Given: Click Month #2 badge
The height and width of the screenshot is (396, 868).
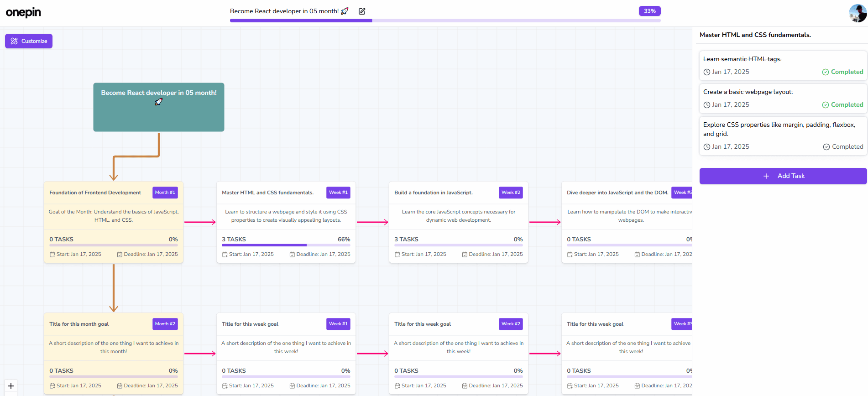Looking at the screenshot, I should [x=165, y=324].
